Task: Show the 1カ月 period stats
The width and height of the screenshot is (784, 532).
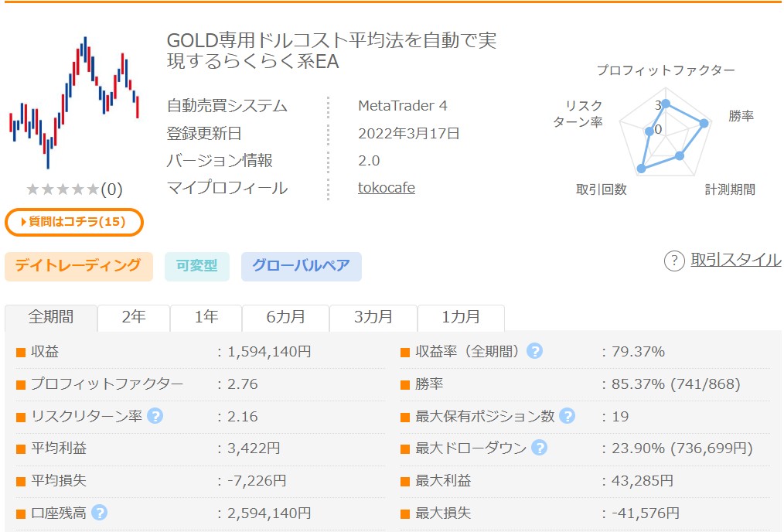Action: coord(461,317)
